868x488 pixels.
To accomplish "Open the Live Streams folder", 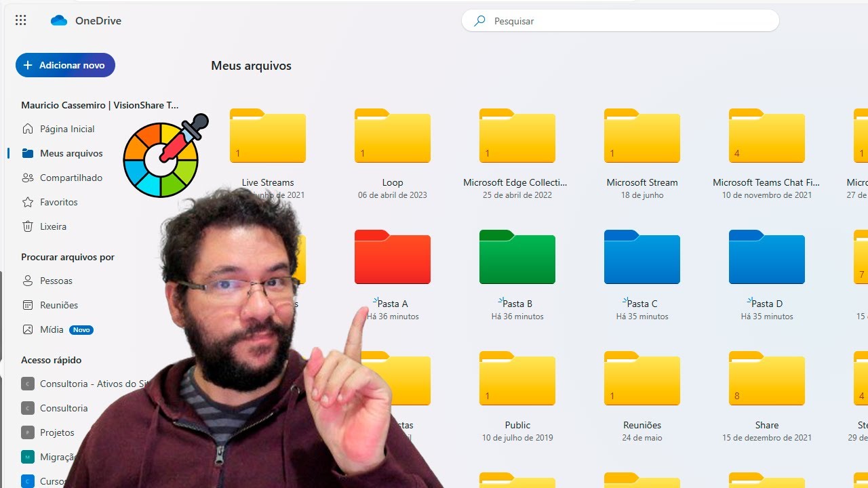I will point(268,136).
